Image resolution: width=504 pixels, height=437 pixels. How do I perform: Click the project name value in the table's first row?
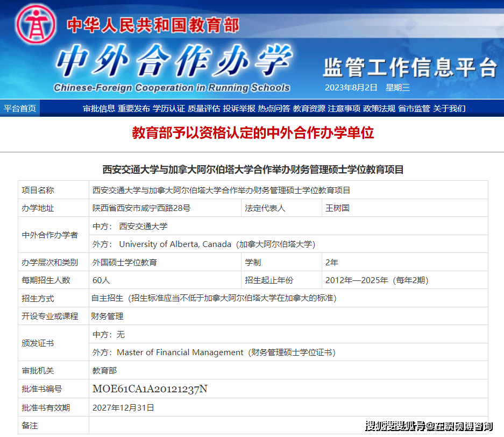221,191
